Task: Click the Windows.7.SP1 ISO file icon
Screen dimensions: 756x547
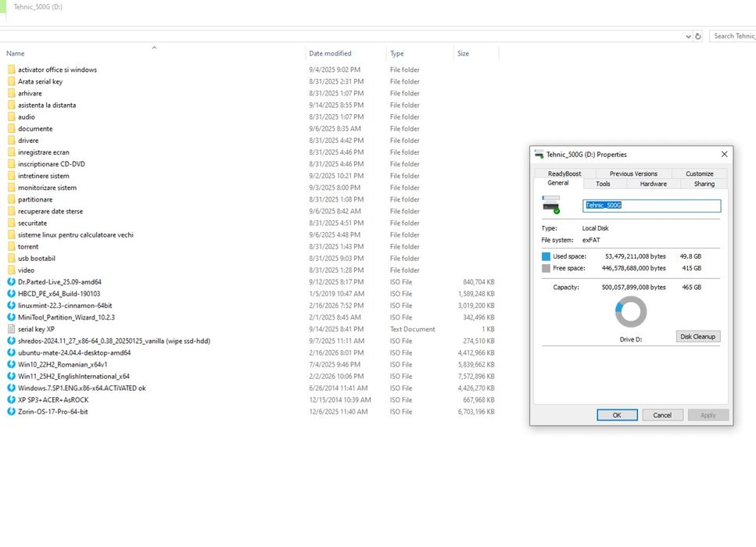Action: click(x=11, y=388)
